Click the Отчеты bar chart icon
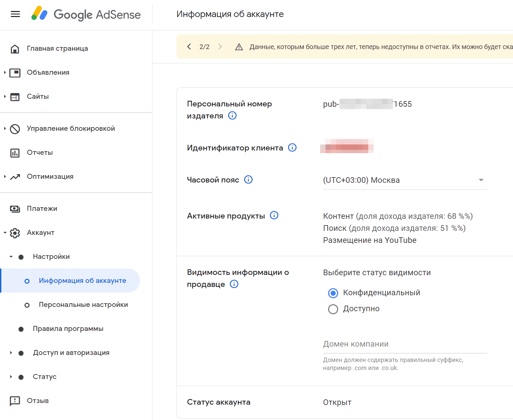The width and height of the screenshot is (513, 420). coord(15,153)
